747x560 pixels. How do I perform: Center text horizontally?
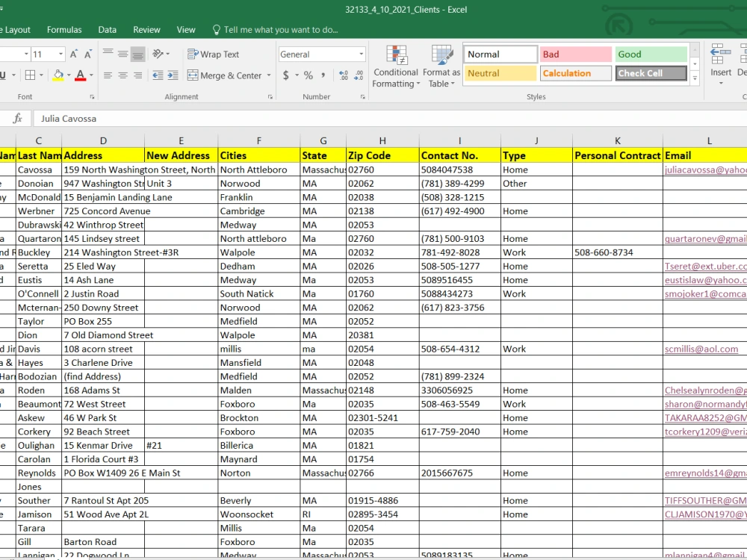pyautogui.click(x=123, y=75)
